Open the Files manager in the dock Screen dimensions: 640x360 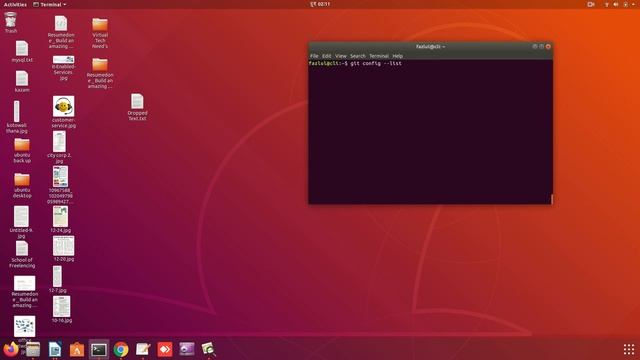33,350
